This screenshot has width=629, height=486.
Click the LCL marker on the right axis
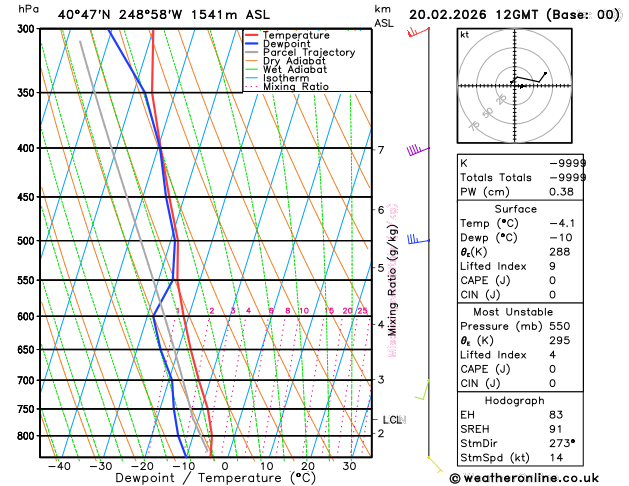click(392, 420)
